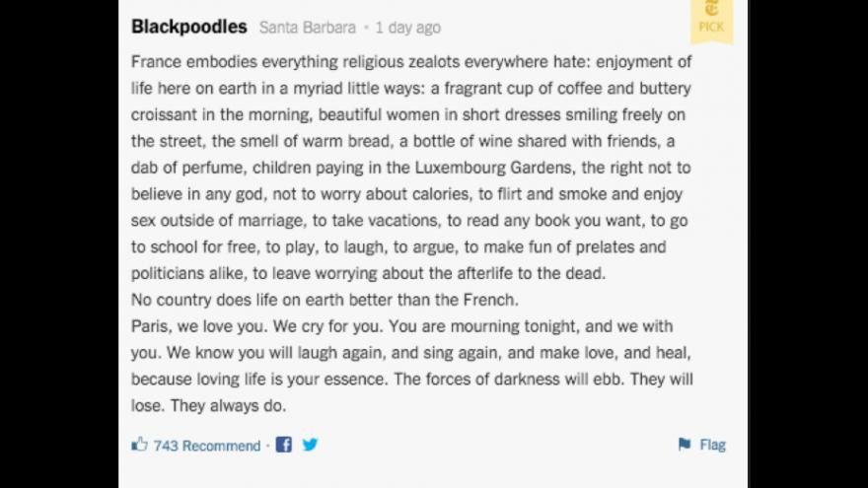This screenshot has height=488, width=868.
Task: Click the blue flag icon
Action: click(x=685, y=444)
